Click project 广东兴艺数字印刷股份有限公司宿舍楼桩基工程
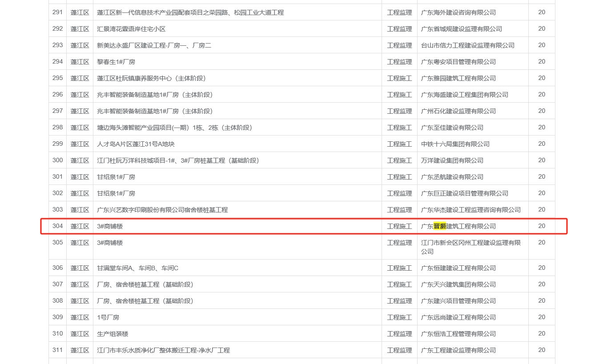The height and width of the screenshot is (364, 611). (162, 210)
